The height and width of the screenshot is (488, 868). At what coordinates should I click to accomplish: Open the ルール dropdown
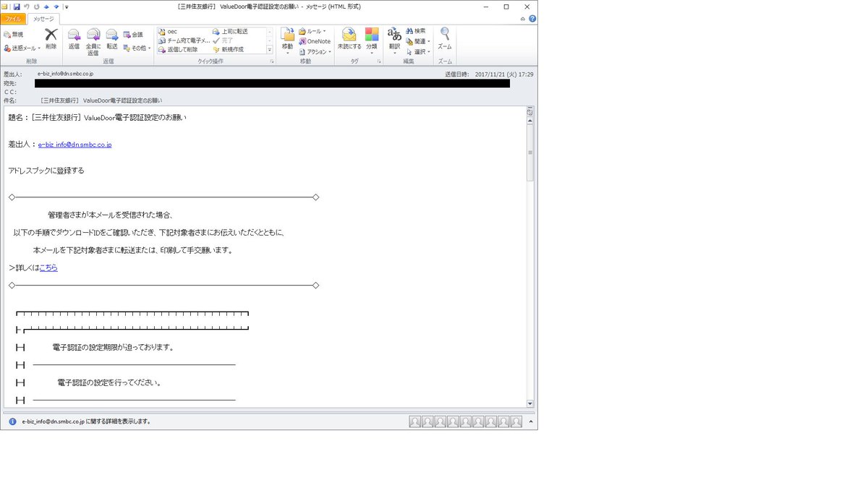coord(312,31)
